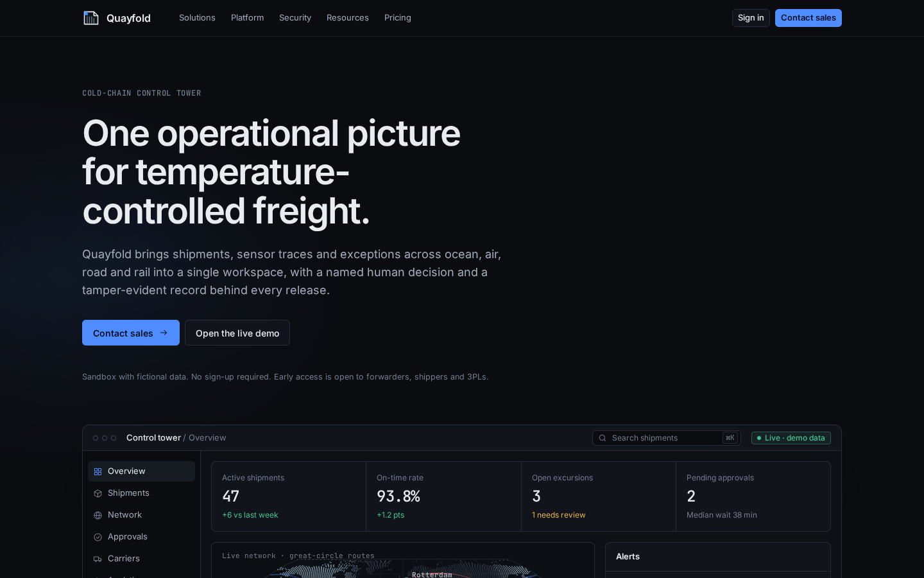Go to the Security page
The image size is (924, 578).
295,18
